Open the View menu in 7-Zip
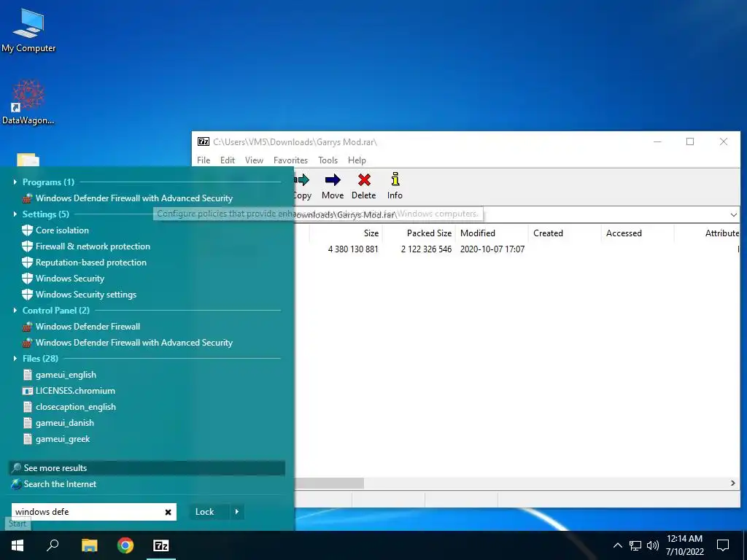Viewport: 747px width, 560px height. [x=254, y=160]
